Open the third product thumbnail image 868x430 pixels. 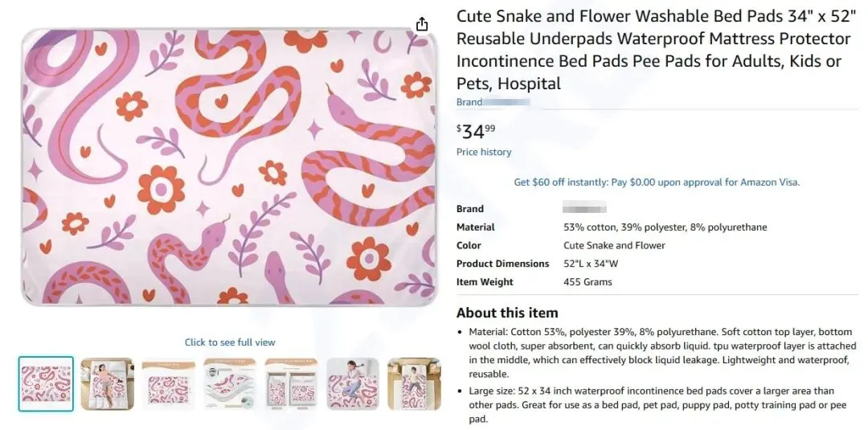click(x=169, y=383)
